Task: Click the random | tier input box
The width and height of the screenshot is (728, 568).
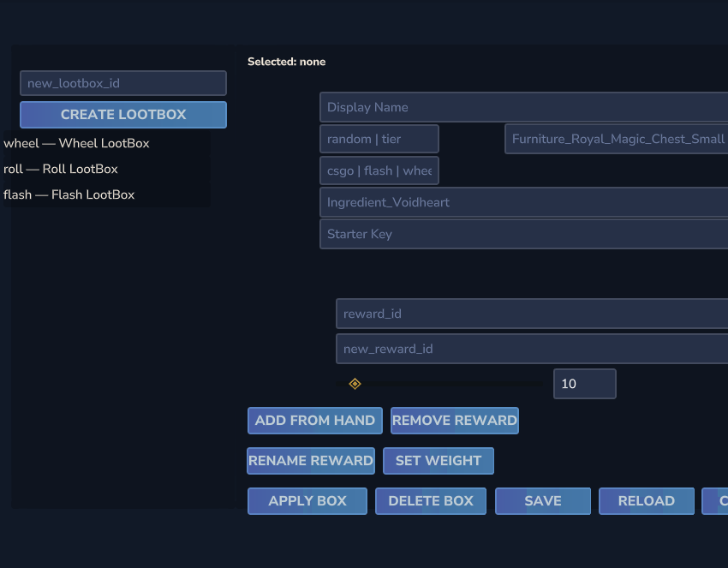Action: tap(379, 139)
